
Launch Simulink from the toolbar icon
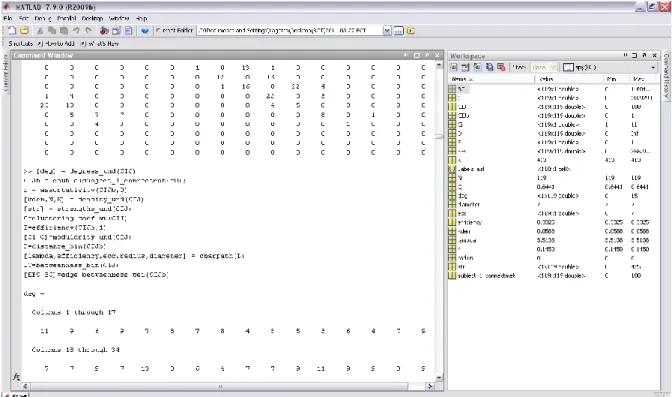104,30
